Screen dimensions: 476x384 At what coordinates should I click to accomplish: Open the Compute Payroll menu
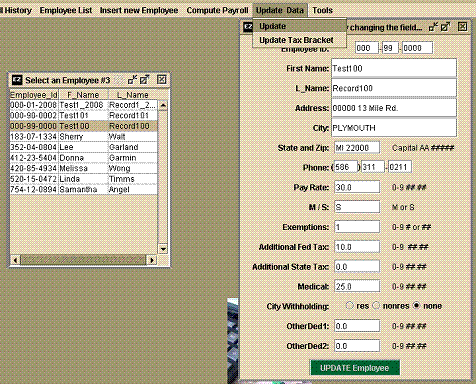coord(217,10)
